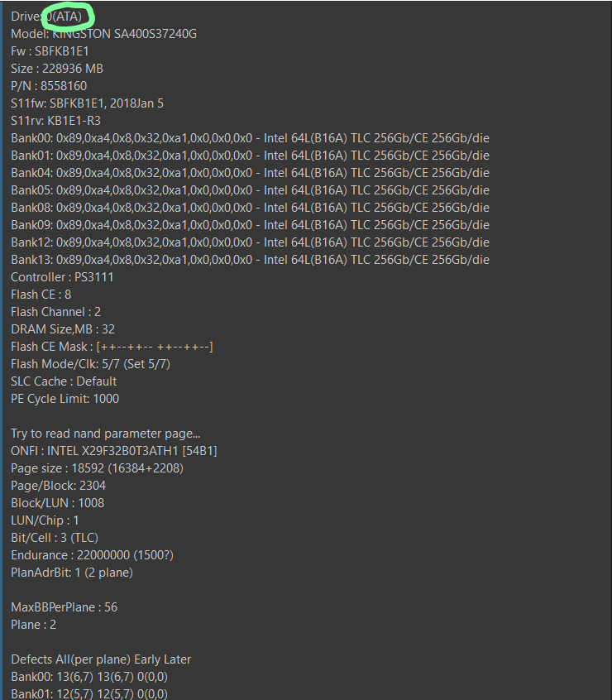Click the S11fw firmware date line

tap(87, 103)
